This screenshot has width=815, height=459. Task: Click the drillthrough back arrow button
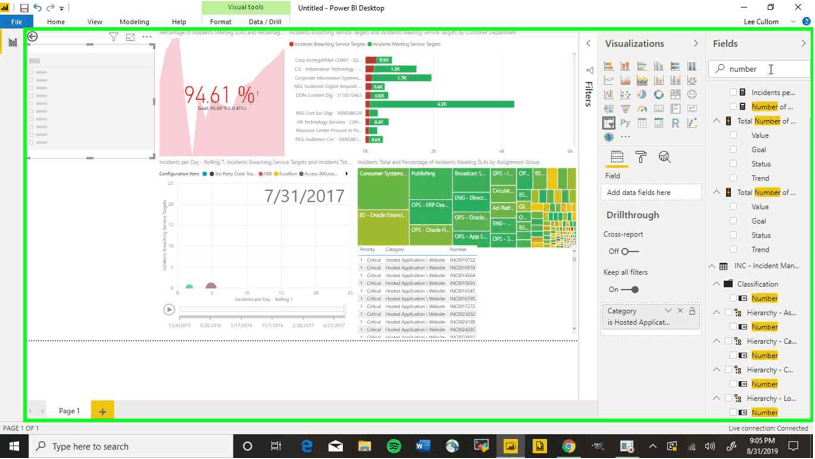point(32,37)
